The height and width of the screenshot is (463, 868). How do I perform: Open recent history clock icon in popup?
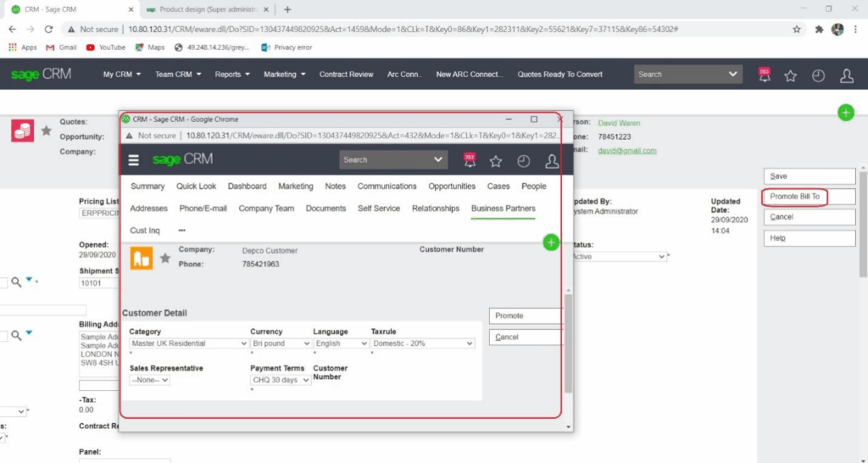click(524, 160)
